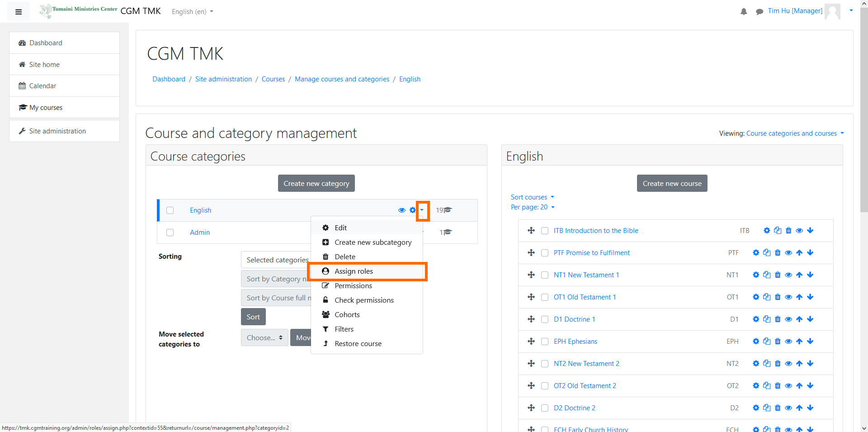Move the ITB course down
The width and height of the screenshot is (868, 432).
point(810,231)
